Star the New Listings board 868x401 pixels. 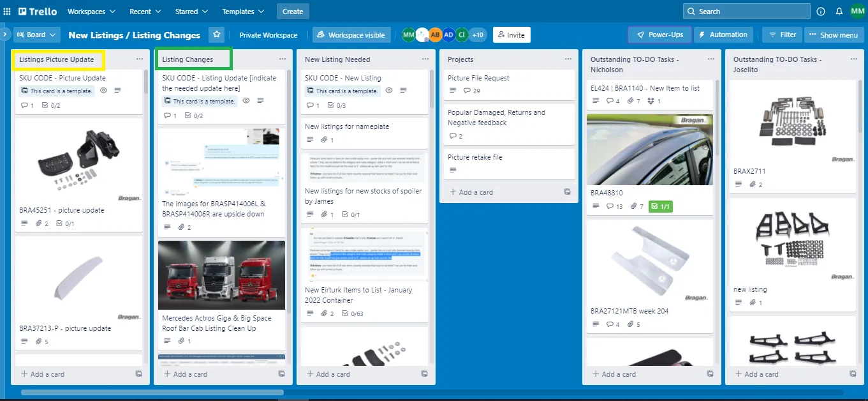tap(217, 34)
